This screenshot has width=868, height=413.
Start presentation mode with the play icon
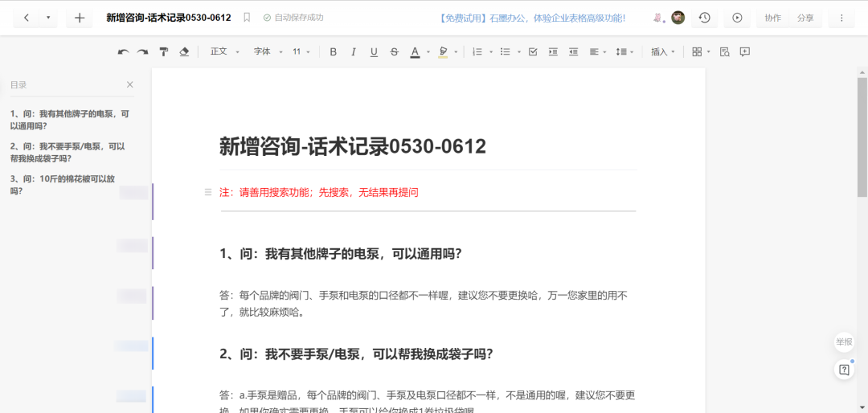(737, 18)
